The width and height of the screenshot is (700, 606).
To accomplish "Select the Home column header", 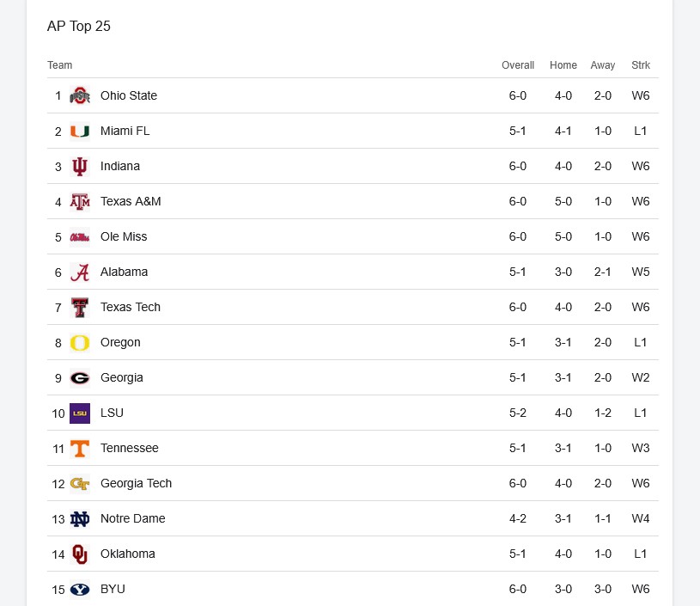I will [563, 65].
